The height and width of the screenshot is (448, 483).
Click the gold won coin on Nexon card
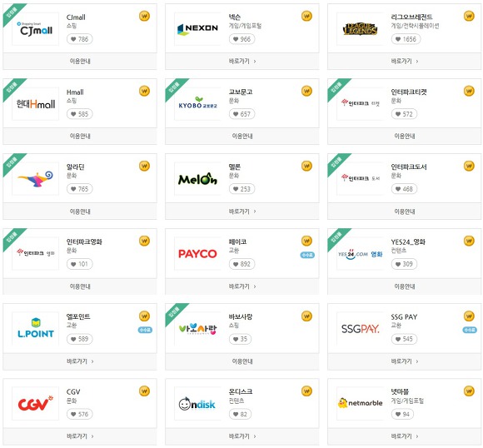coord(306,16)
